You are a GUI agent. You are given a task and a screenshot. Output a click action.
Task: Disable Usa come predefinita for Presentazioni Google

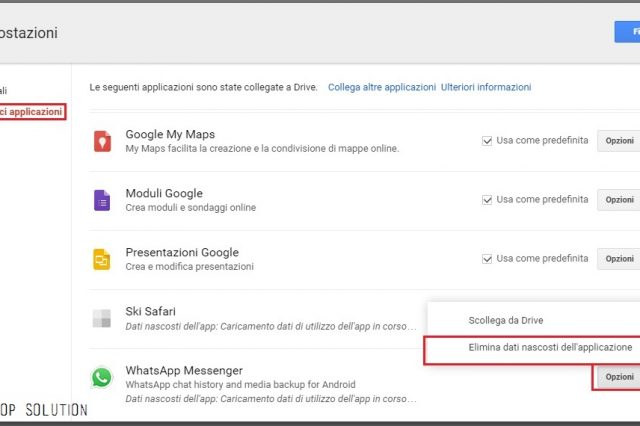click(x=487, y=259)
